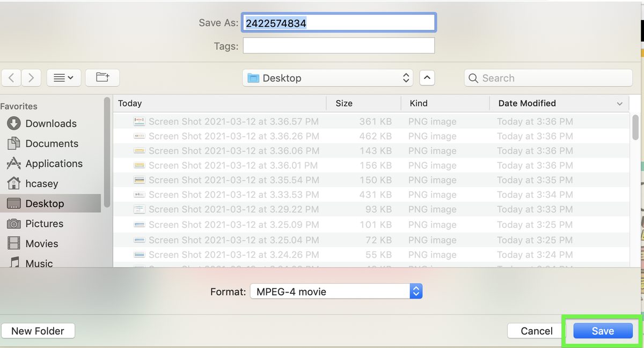The width and height of the screenshot is (644, 348).
Task: Open the Format MPEG-4 movie dropdown
Action: pyautogui.click(x=336, y=292)
